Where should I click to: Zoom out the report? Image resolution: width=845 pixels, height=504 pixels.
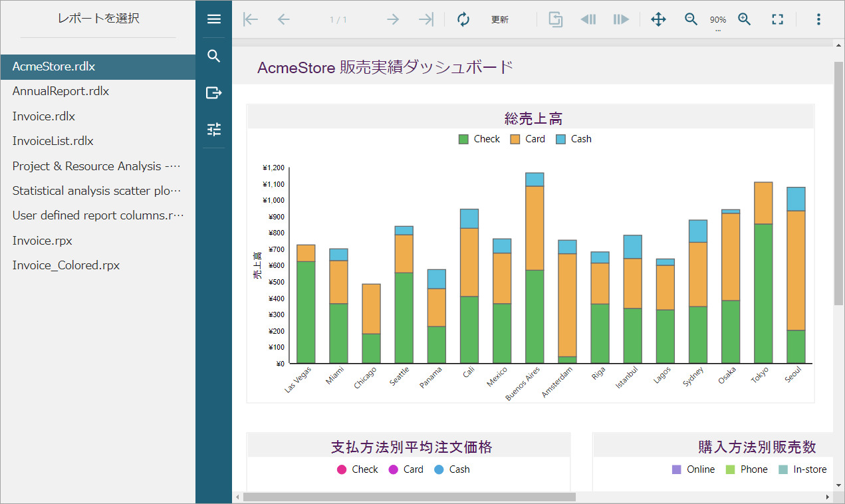coord(691,19)
